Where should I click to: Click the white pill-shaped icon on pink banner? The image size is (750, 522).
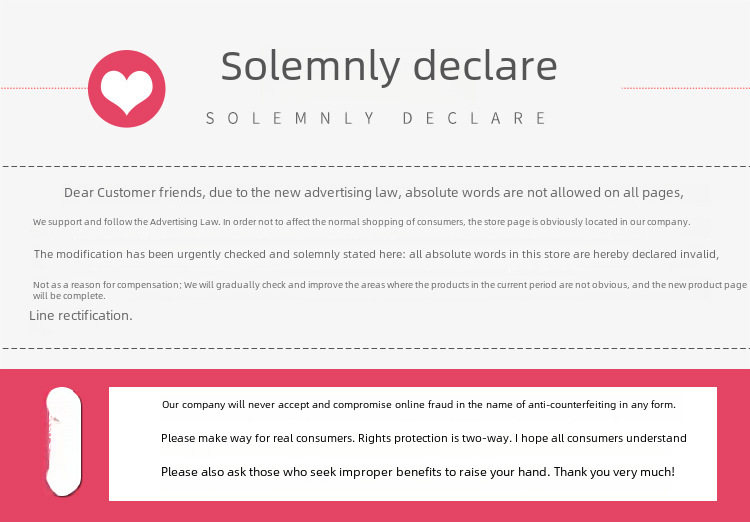(64, 442)
